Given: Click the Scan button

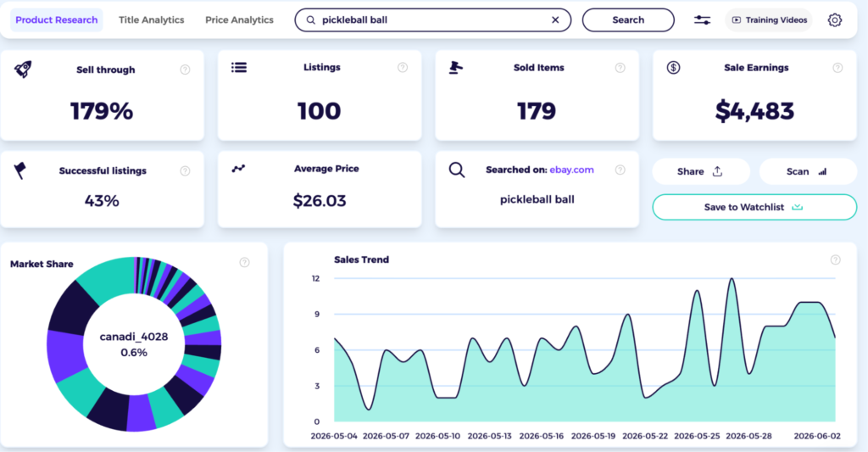Looking at the screenshot, I should (808, 171).
